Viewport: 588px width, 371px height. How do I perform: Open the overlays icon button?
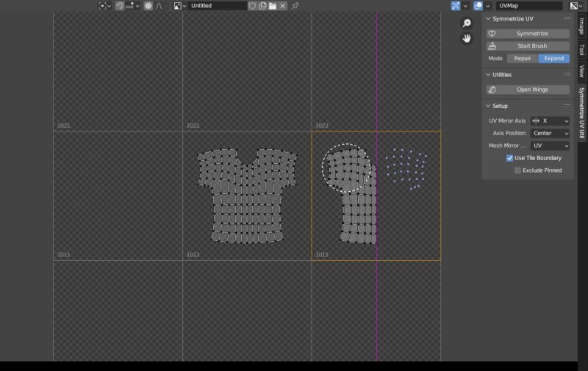(x=478, y=6)
